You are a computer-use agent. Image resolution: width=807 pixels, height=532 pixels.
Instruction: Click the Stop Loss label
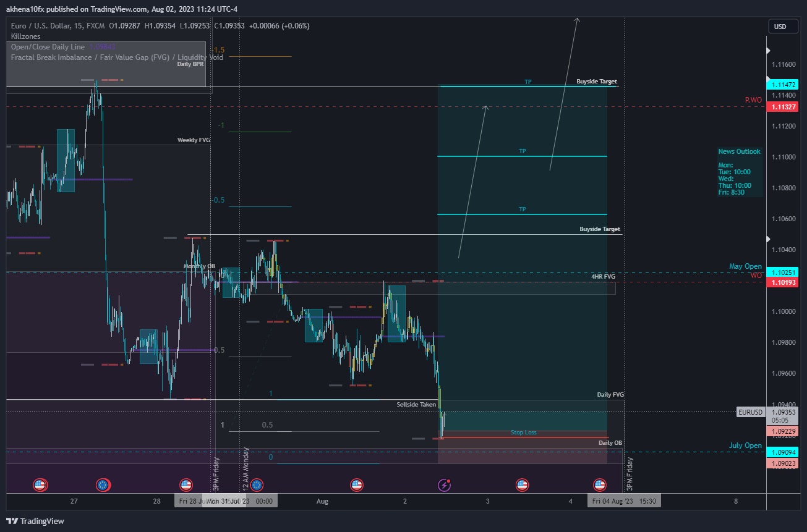coord(523,432)
